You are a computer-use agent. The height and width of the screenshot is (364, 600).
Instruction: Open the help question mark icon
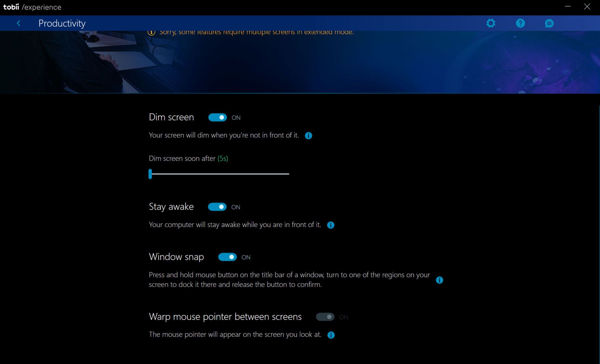[520, 23]
